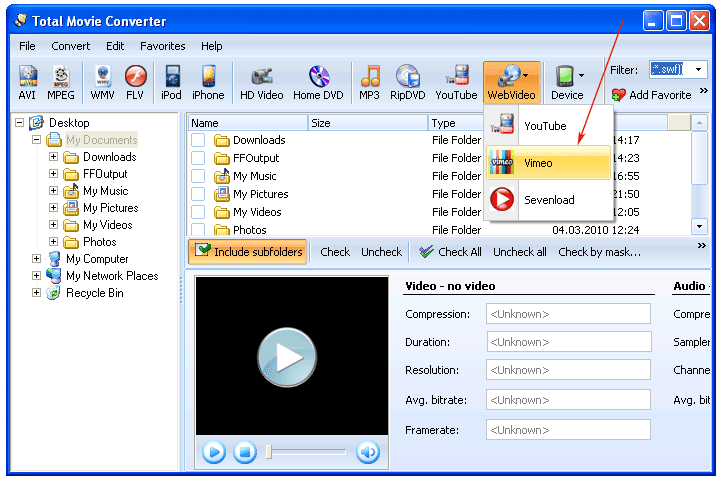The width and height of the screenshot is (719, 480).
Task: Expand the My Pictures tree node
Action: click(53, 207)
